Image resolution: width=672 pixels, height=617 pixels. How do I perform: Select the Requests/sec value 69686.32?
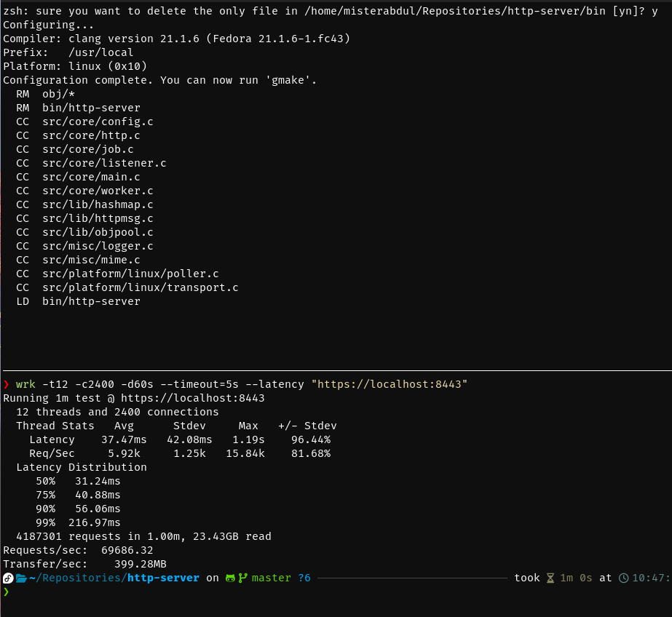pos(127,549)
